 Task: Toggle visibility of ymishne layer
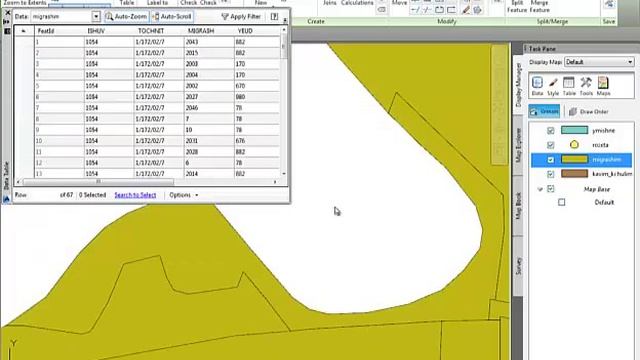551,130
